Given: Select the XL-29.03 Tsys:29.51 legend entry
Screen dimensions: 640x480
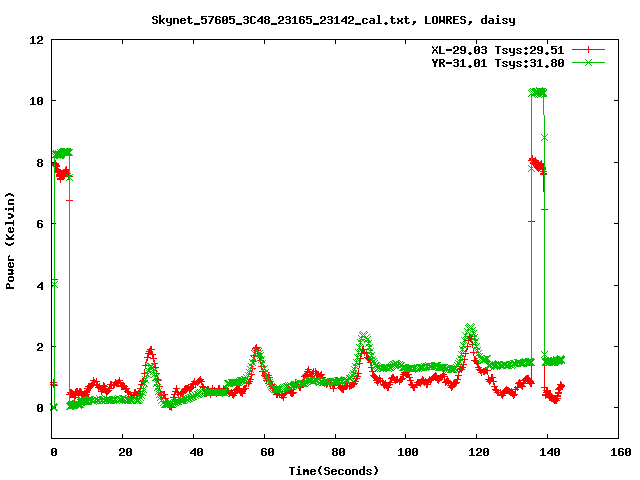Looking at the screenshot, I should click(498, 50).
